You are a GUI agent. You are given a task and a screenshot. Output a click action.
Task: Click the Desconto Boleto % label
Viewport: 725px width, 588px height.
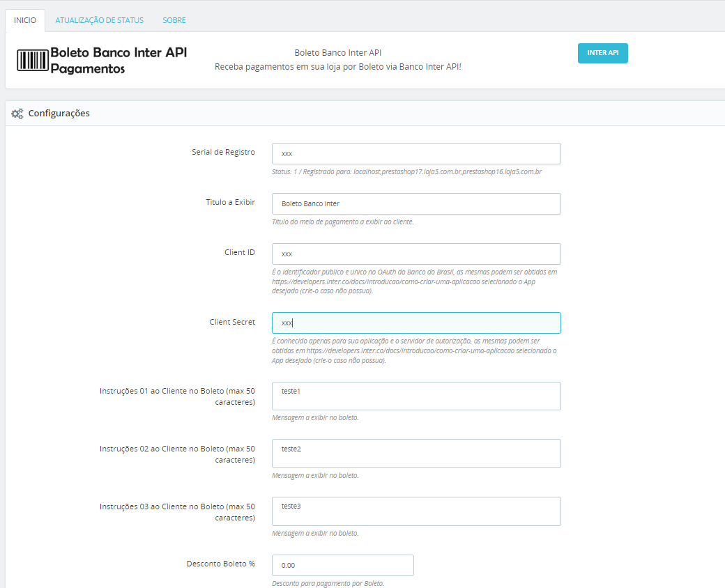(220, 564)
